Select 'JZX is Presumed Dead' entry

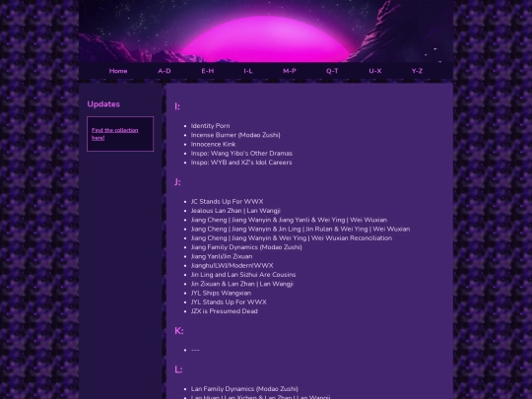coord(225,311)
